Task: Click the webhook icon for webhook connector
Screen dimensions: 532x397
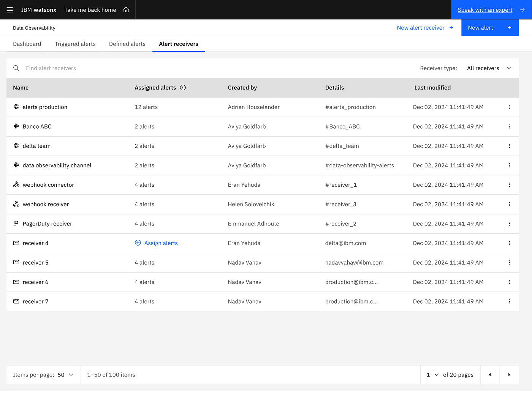Action: (x=16, y=184)
